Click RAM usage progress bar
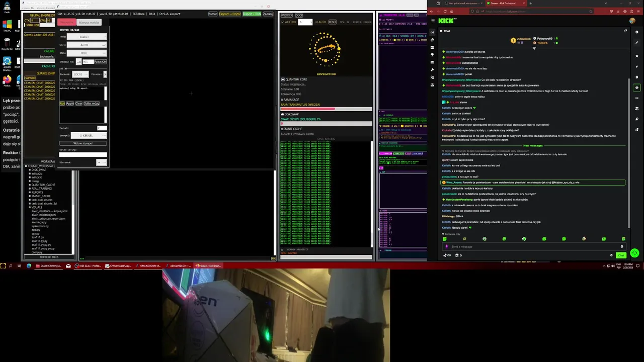This screenshot has width=644, height=362. (x=327, y=109)
